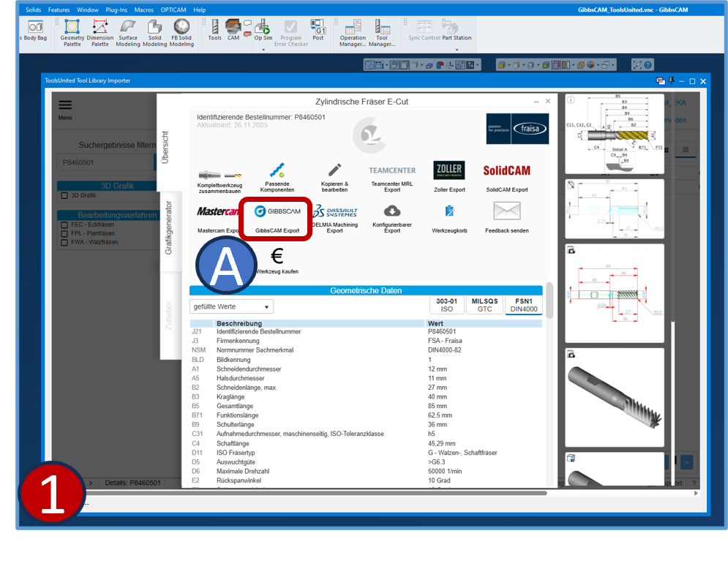Toggle the FWA - Wälzfräsen checkbox
This screenshot has height=566, width=728.
[64, 242]
